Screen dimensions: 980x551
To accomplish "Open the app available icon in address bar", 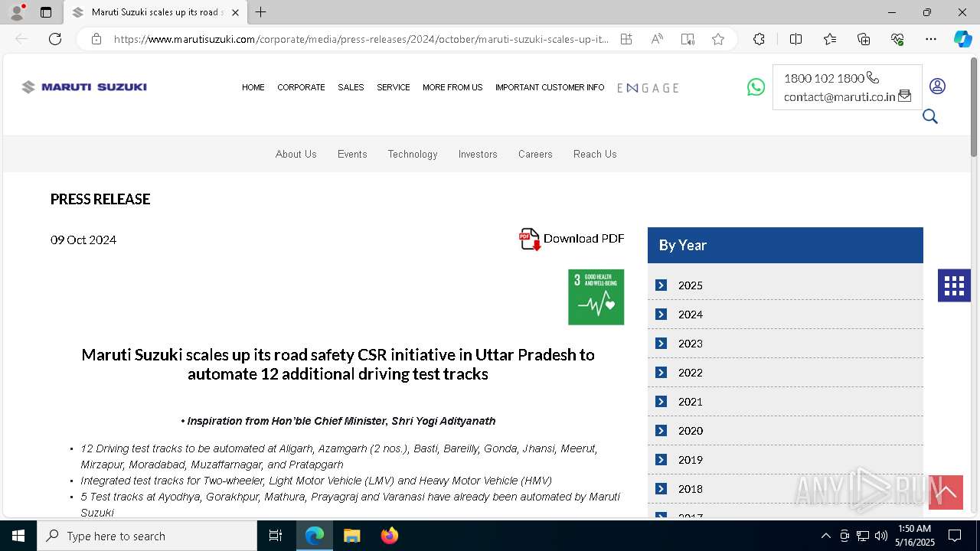I will pyautogui.click(x=626, y=39).
